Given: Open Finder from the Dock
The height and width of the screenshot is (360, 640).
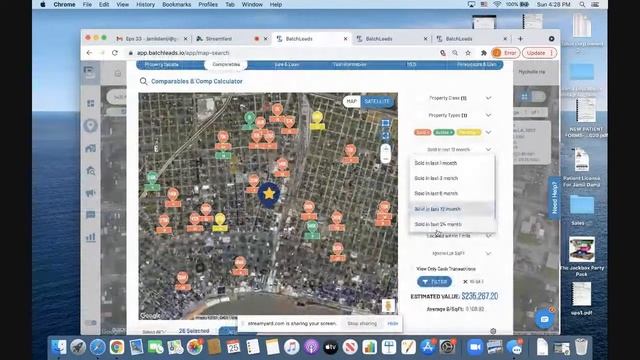Looking at the screenshot, I should [x=59, y=347].
